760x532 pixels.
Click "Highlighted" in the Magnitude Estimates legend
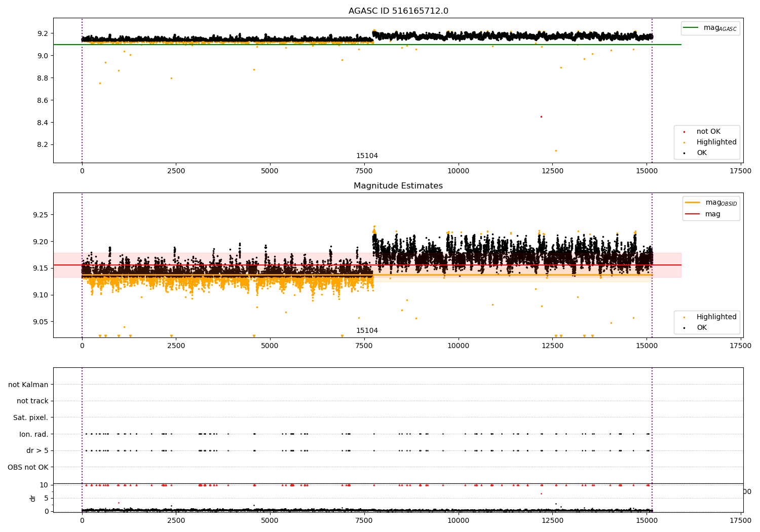coord(709,317)
